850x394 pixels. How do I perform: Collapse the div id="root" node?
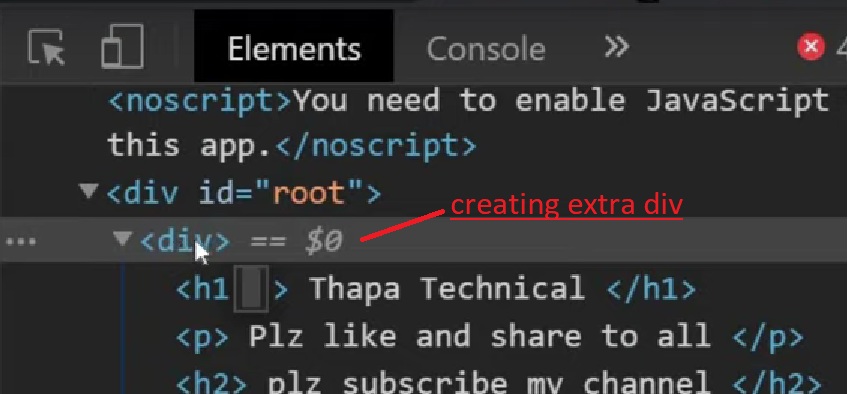click(x=88, y=191)
